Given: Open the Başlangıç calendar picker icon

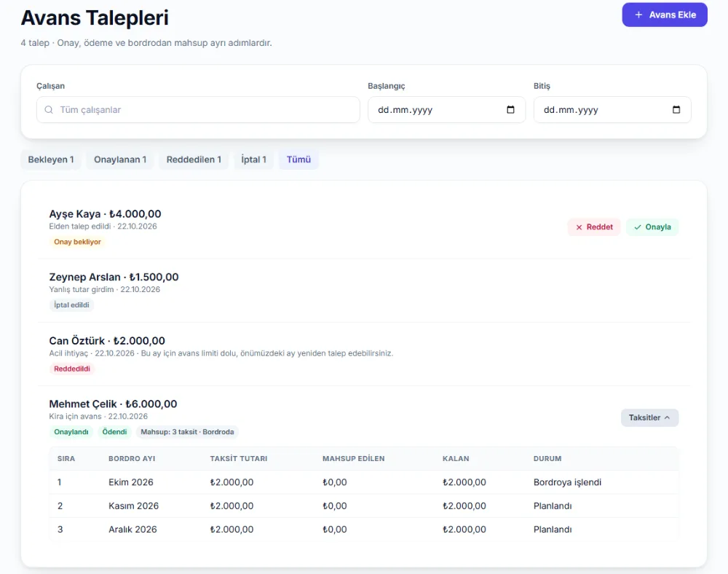Looking at the screenshot, I should 511,109.
